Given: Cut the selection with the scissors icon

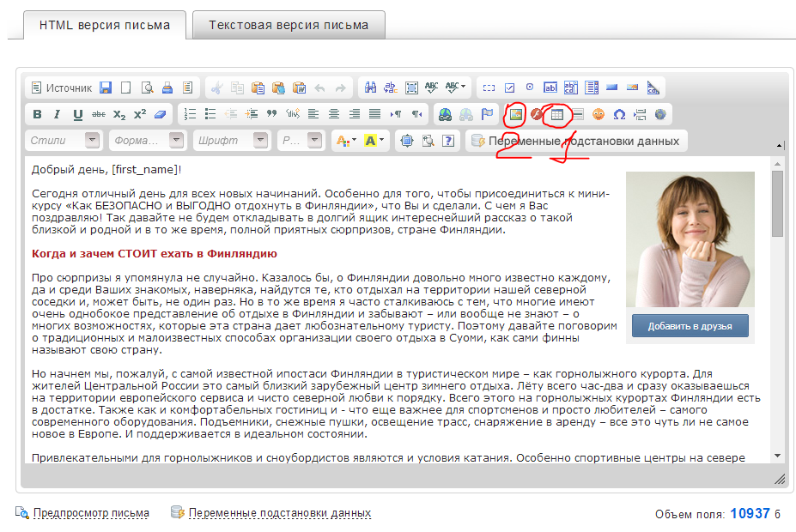Looking at the screenshot, I should point(216,88).
